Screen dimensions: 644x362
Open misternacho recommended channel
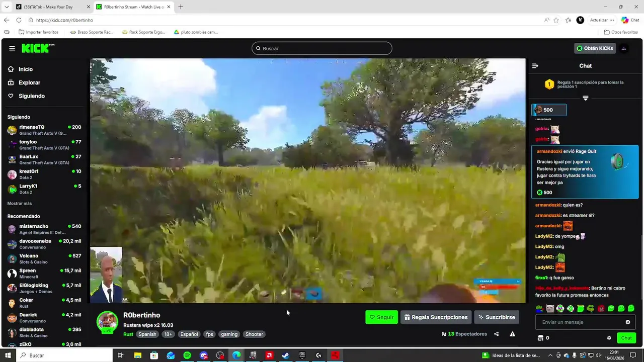click(44, 229)
